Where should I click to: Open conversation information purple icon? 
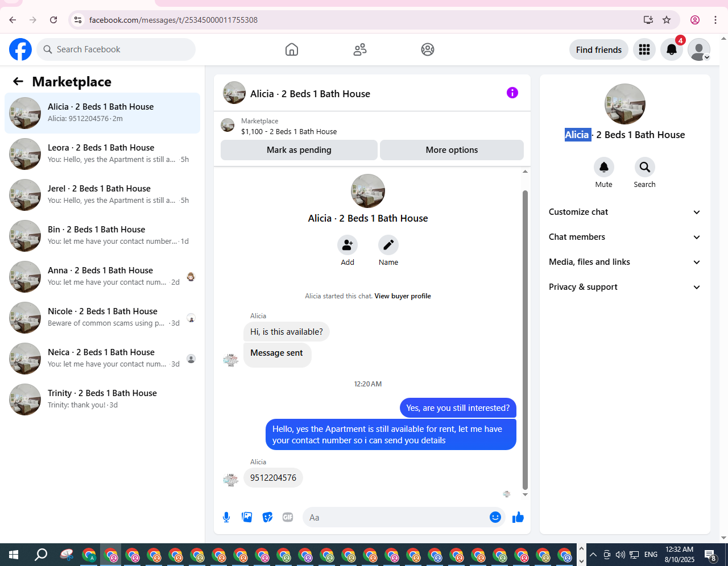(x=512, y=93)
